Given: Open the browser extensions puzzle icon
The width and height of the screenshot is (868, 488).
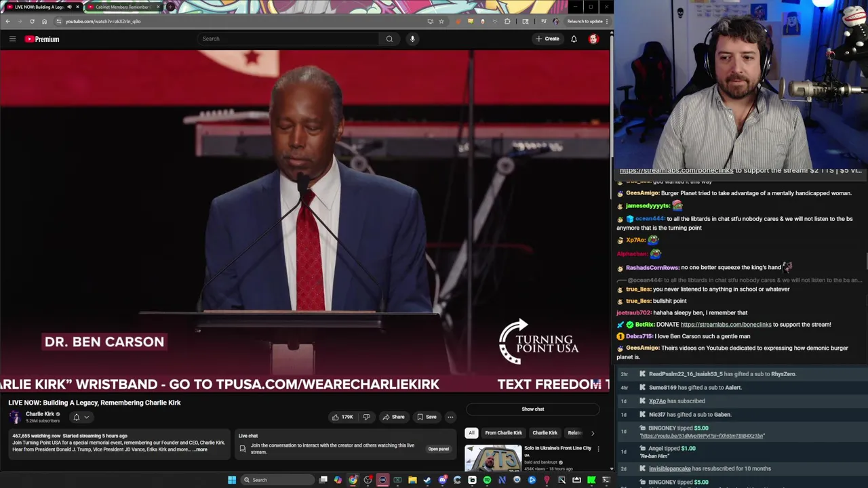Looking at the screenshot, I should pyautogui.click(x=507, y=21).
